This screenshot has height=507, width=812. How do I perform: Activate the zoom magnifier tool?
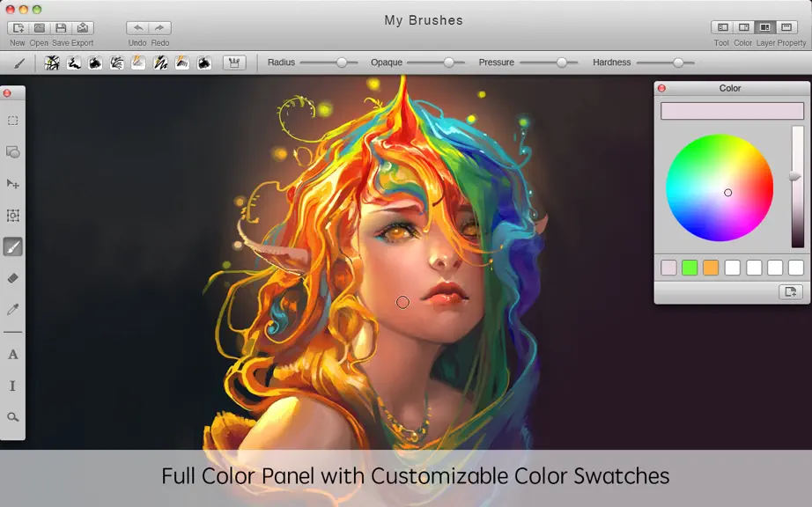click(13, 417)
